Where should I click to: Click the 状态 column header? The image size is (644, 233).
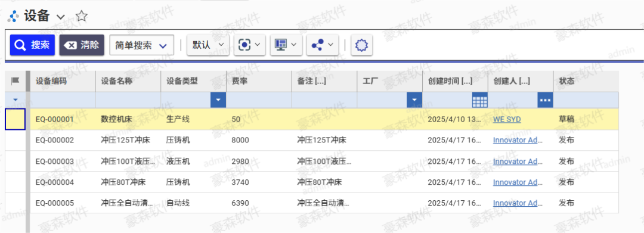pos(586,81)
